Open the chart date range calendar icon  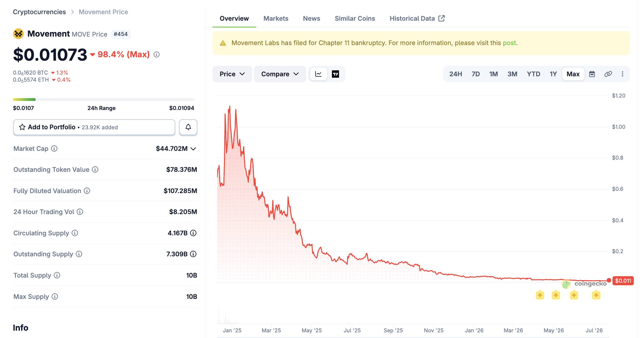tap(592, 74)
